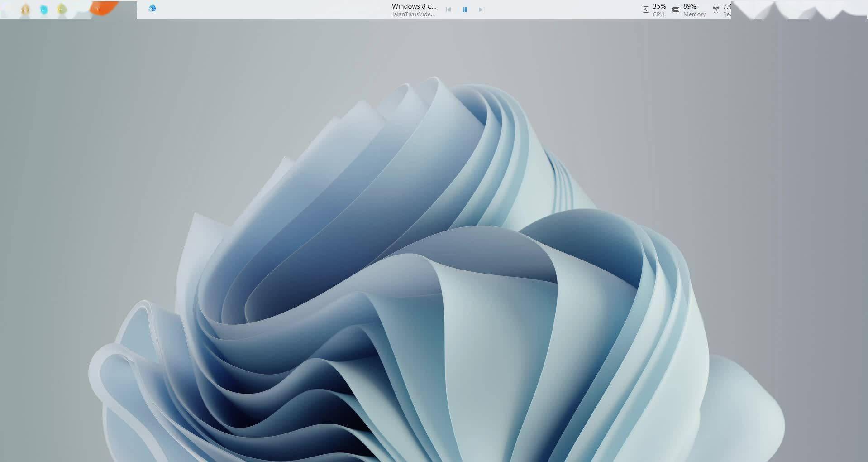Viewport: 868px width, 462px height.
Task: Click the 7.4 network speed reading
Action: (x=726, y=6)
